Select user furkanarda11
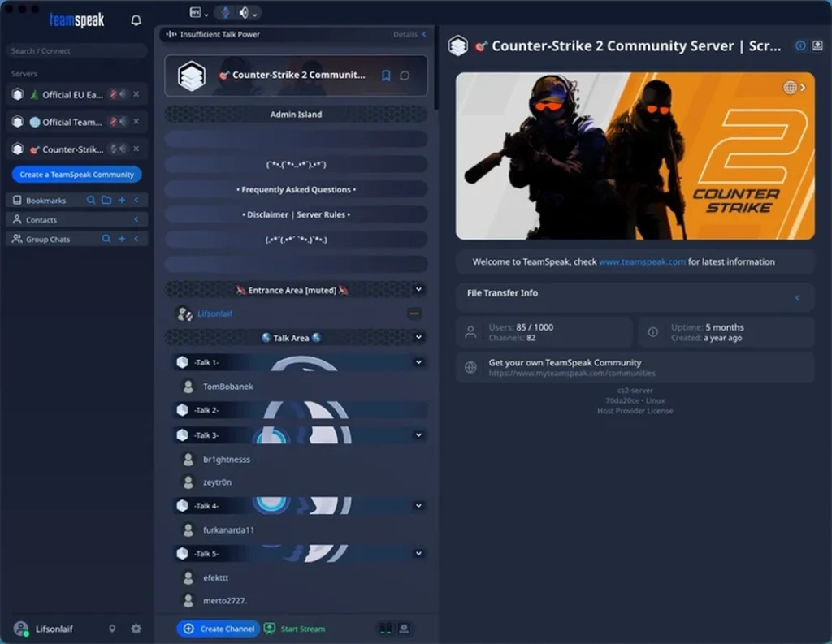 click(x=228, y=530)
